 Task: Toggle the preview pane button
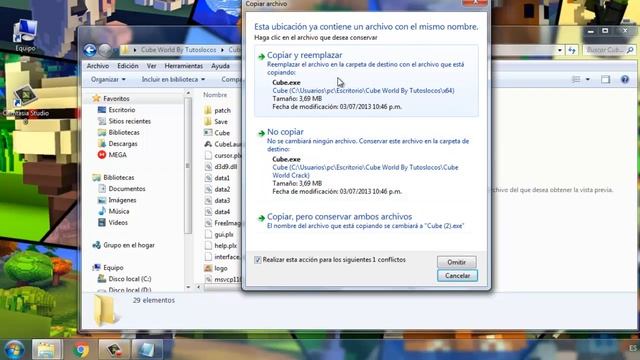click(605, 80)
